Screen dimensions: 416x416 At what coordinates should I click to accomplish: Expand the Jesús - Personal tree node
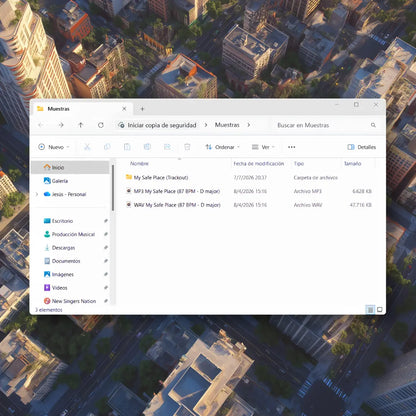[x=37, y=194]
